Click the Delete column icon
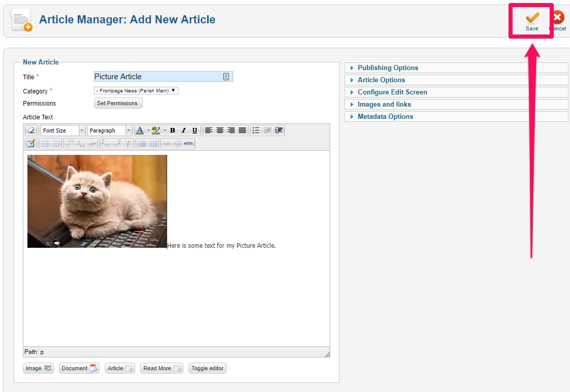 128,144
